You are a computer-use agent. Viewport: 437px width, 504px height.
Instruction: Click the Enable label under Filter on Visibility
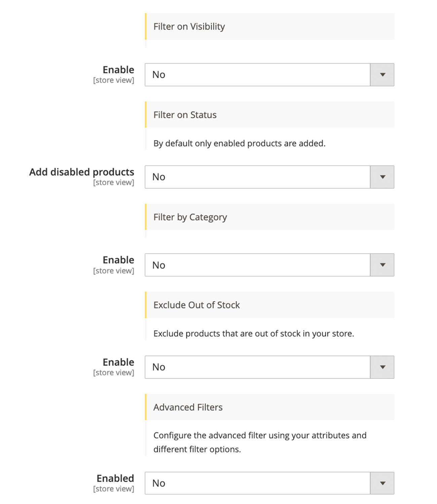[118, 70]
